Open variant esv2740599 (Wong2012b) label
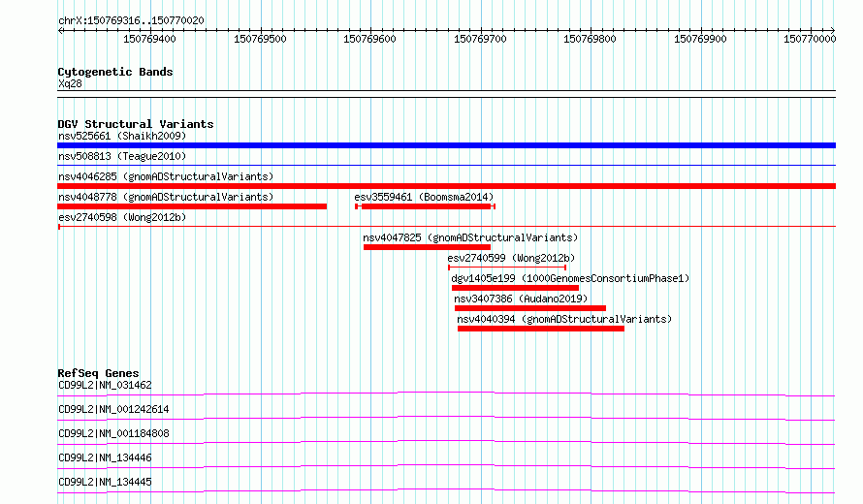Viewport: 863px width, 504px height. [x=511, y=258]
